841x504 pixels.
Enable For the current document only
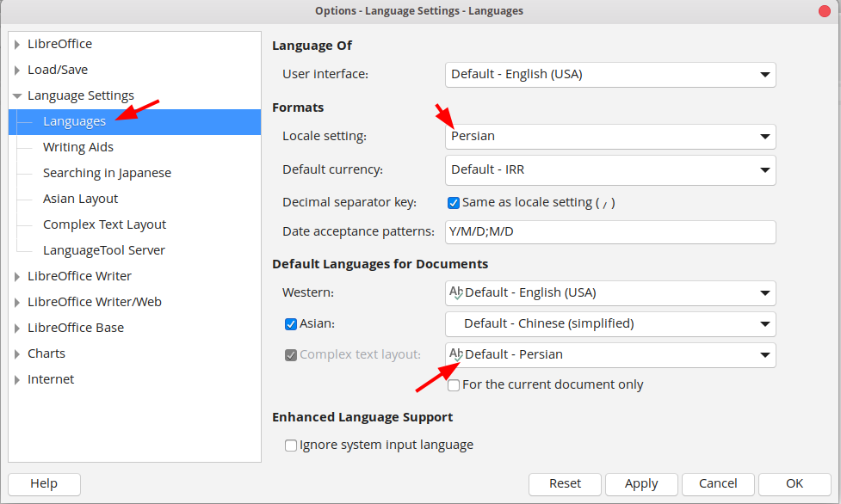[x=454, y=385]
